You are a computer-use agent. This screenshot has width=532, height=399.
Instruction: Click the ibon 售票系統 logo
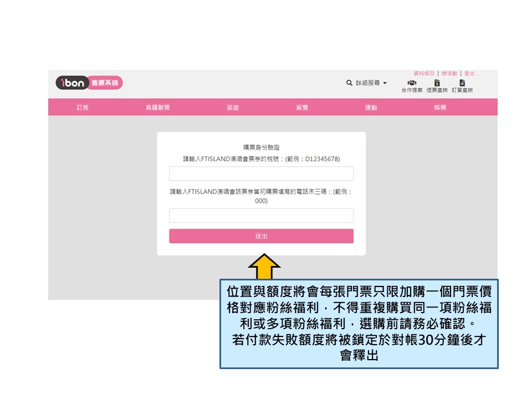pyautogui.click(x=89, y=83)
